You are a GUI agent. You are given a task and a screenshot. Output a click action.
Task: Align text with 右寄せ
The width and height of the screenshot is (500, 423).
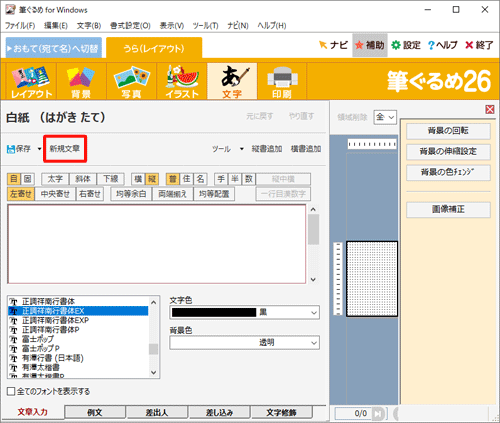click(x=90, y=194)
